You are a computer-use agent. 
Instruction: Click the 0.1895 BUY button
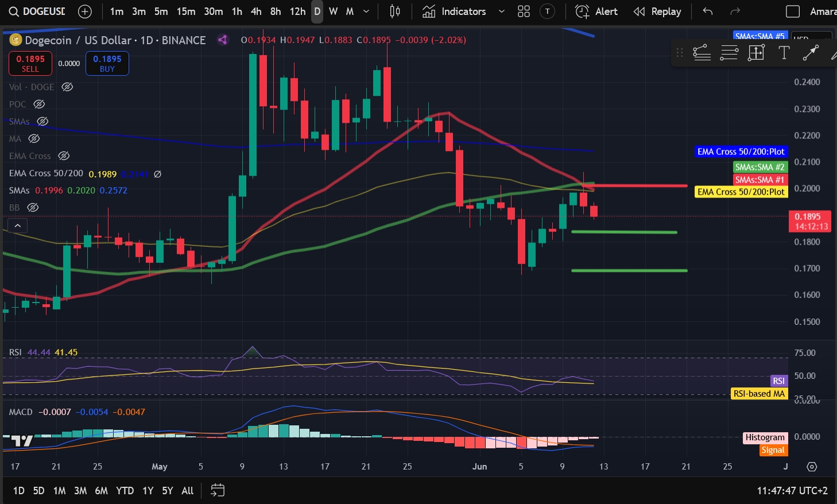(x=107, y=63)
